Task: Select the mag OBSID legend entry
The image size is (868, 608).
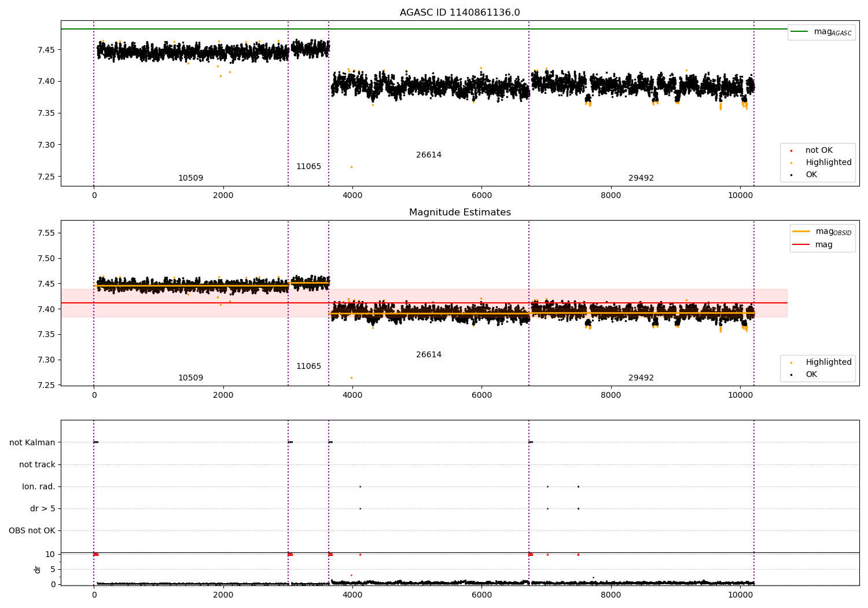Action: point(822,232)
